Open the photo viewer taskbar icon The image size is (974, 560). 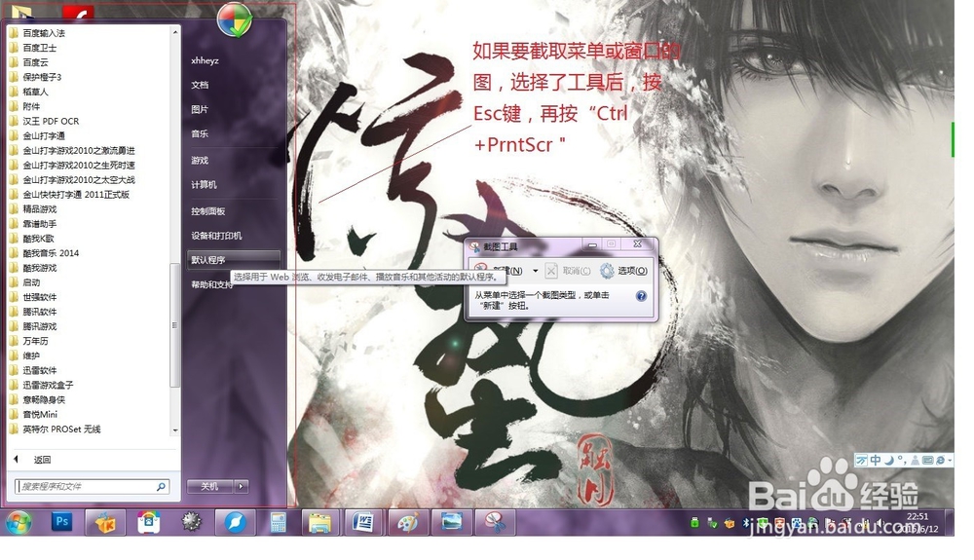point(451,522)
